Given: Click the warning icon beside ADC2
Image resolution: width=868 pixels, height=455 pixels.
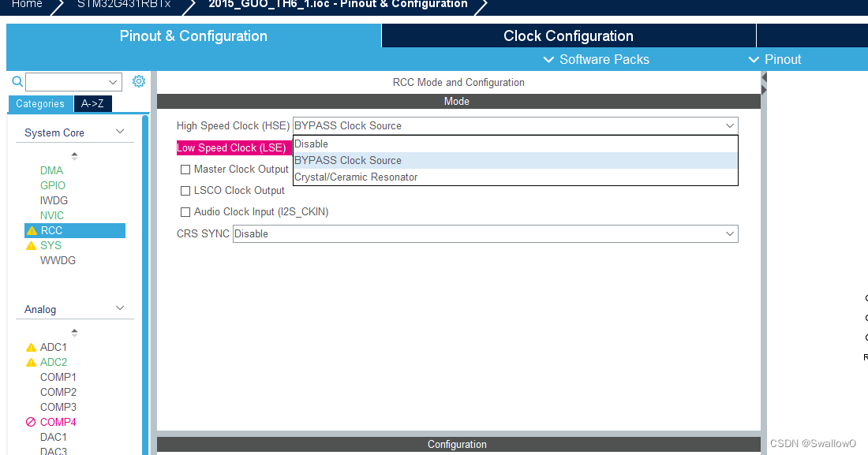Looking at the screenshot, I should (x=32, y=362).
